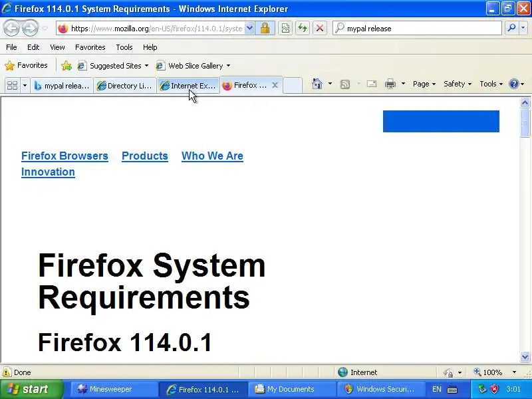This screenshot has width=532, height=399.
Task: Open the Who We Are link
Action: tap(212, 156)
